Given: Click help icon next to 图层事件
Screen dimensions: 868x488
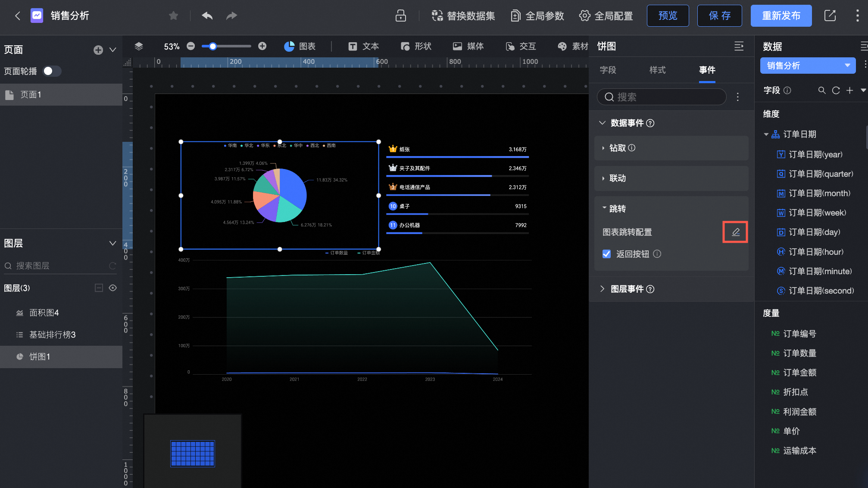Looking at the screenshot, I should pyautogui.click(x=650, y=289).
